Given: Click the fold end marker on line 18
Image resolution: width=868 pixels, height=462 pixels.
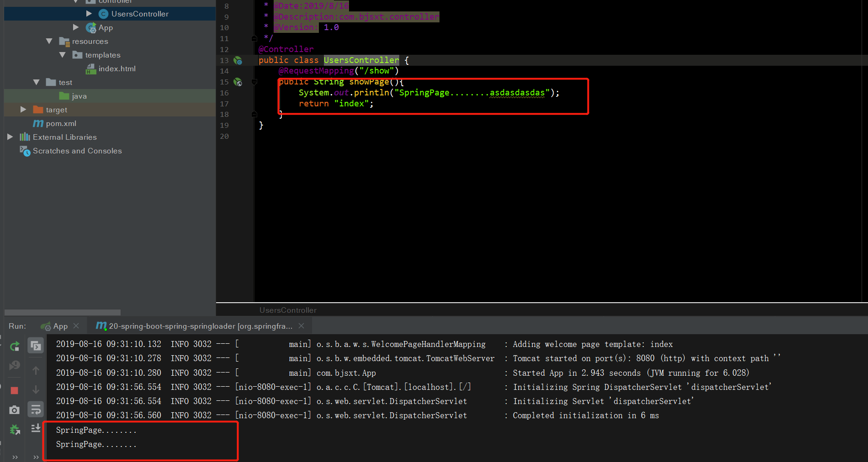Looking at the screenshot, I should [254, 115].
